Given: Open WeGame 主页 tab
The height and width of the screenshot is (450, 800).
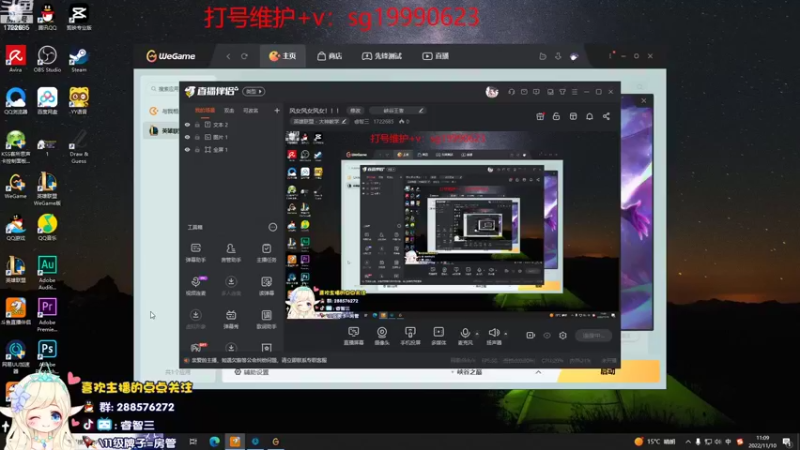Looking at the screenshot, I should point(283,56).
